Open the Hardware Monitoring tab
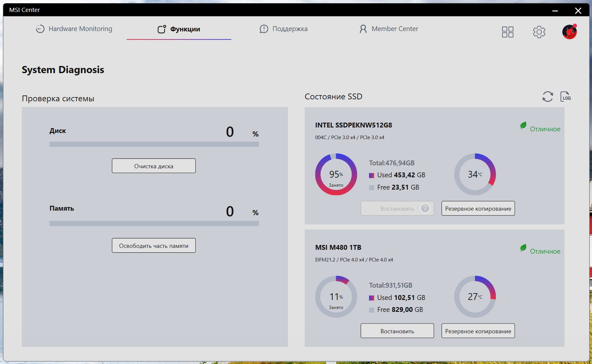 pos(74,29)
